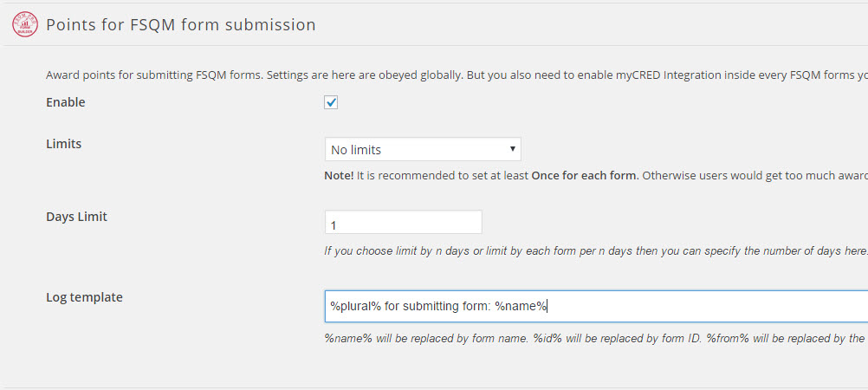Focus the Days Limit number field

[403, 224]
